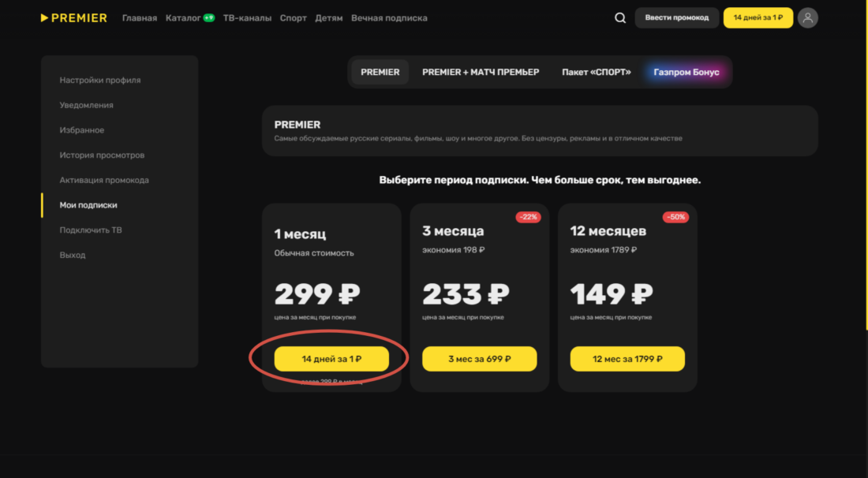Open Настройки профиля in sidebar
Screen dimensions: 868x478
pos(100,80)
